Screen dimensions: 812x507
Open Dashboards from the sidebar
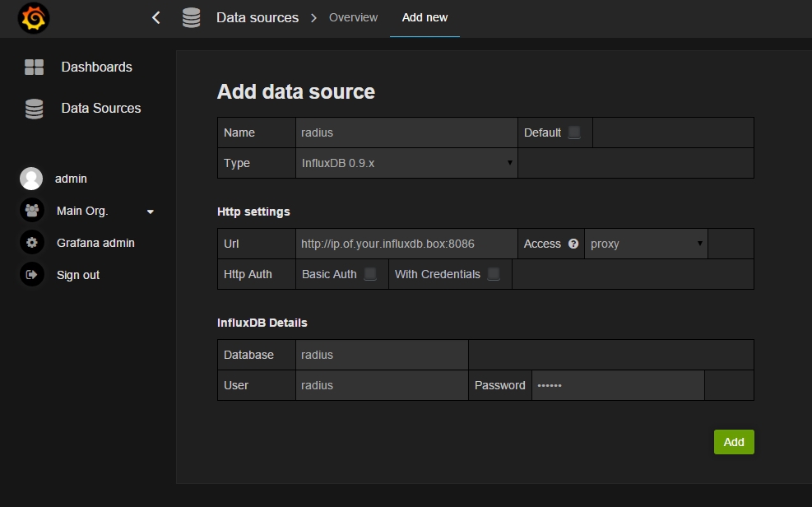[x=96, y=67]
